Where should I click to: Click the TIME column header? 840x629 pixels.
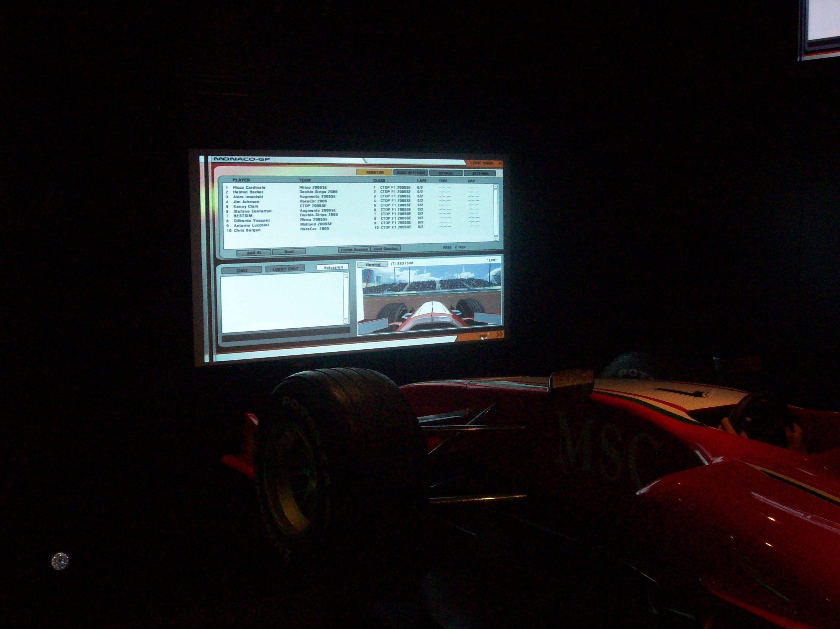(x=443, y=181)
